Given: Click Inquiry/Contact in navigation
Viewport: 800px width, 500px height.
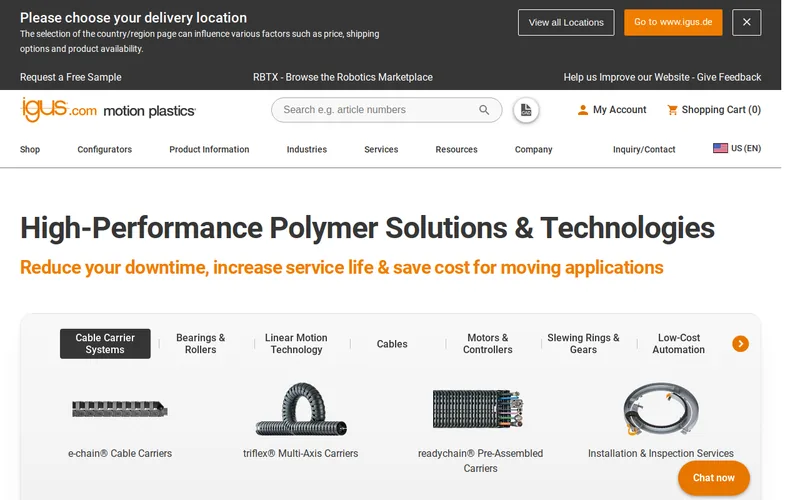Looking at the screenshot, I should pos(644,149).
